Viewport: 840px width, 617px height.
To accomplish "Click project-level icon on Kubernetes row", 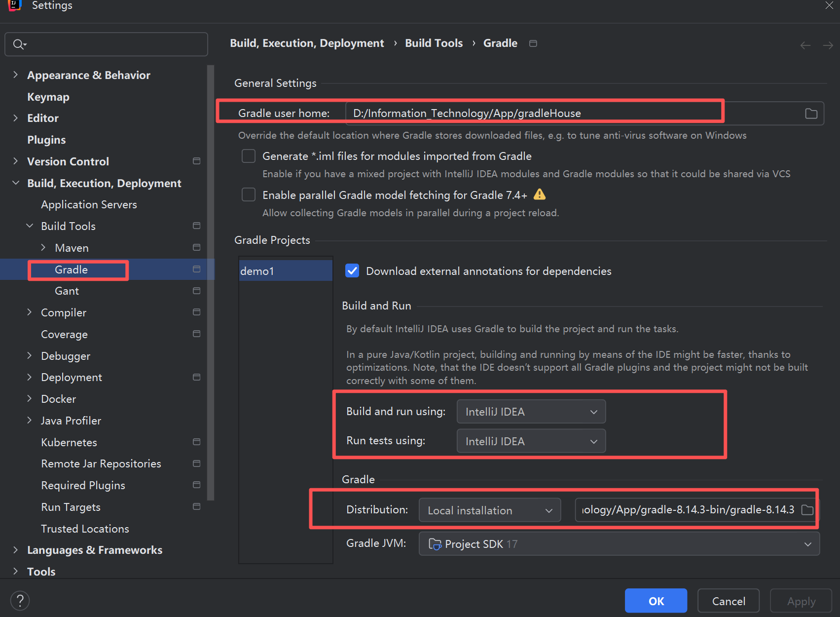I will (x=196, y=442).
